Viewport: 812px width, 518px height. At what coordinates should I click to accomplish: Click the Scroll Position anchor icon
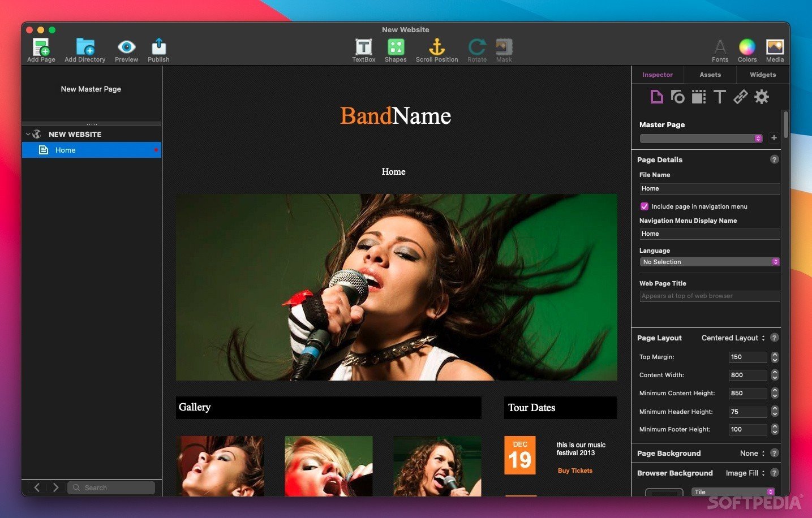[437, 47]
